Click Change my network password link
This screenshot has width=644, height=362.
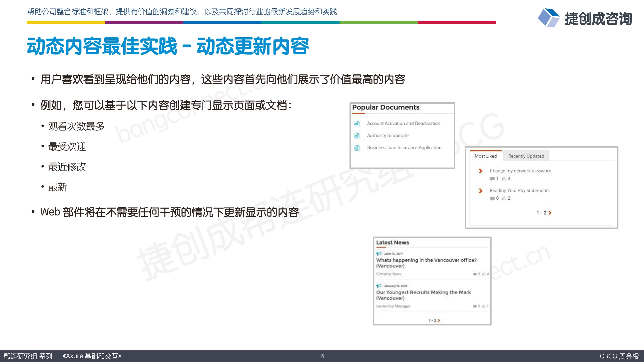coord(520,170)
